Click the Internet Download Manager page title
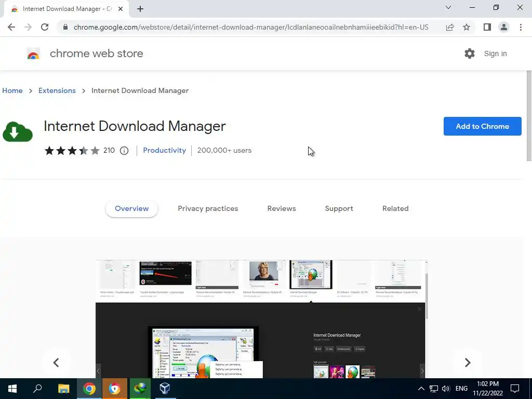This screenshot has height=399, width=532. [135, 126]
